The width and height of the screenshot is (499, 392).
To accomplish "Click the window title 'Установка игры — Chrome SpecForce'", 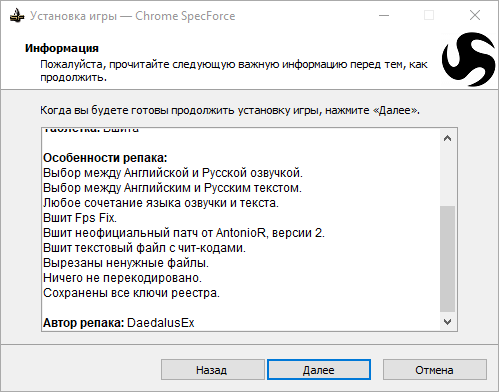I will (x=133, y=16).
